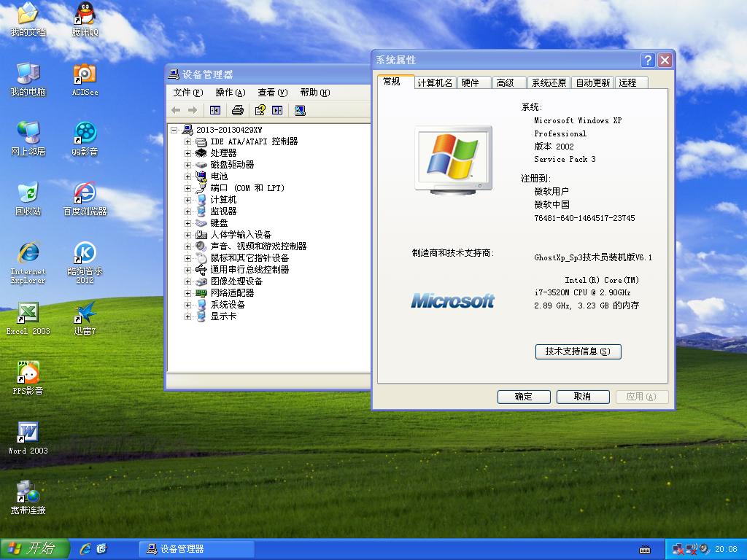The image size is (747, 560).
Task: Select the 显示卡 tree item
Action: (x=223, y=316)
